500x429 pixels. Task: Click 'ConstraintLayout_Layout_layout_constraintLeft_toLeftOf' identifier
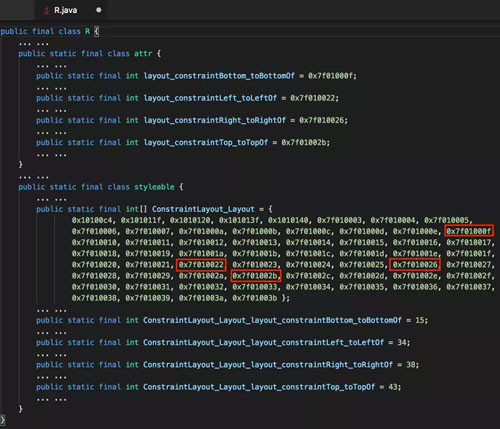(263, 343)
